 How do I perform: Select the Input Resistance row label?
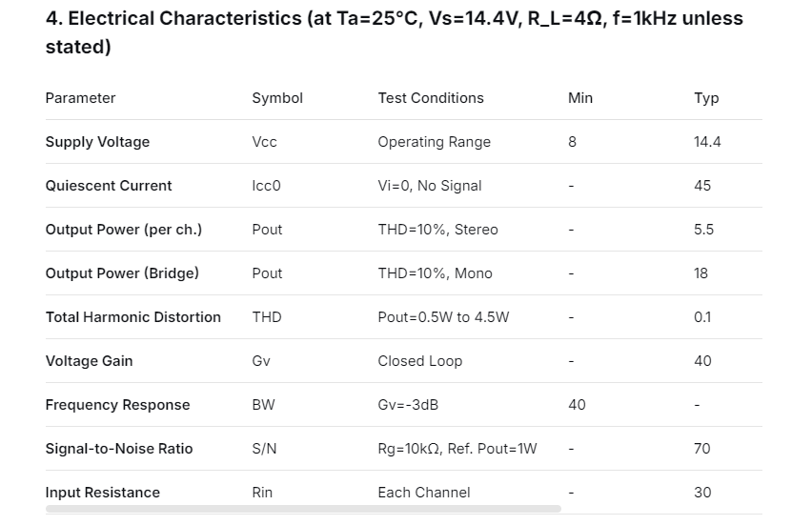pyautogui.click(x=103, y=493)
